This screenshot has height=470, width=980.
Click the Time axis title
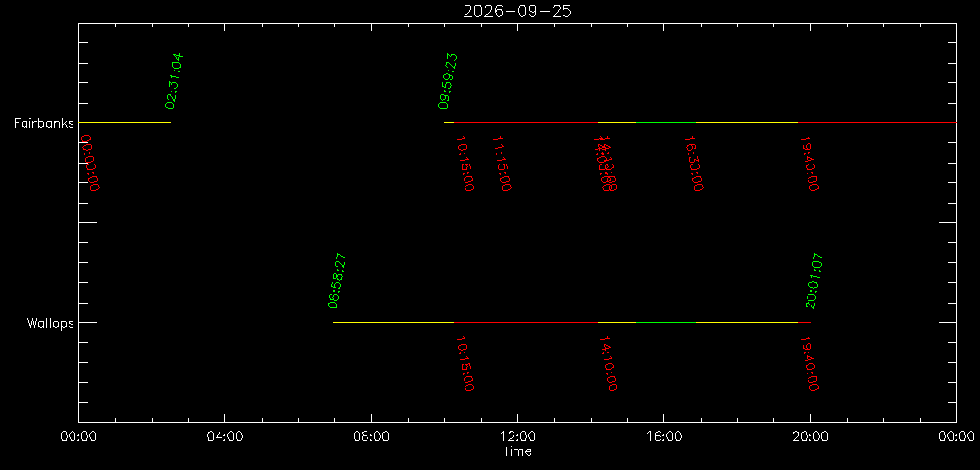pyautogui.click(x=517, y=452)
